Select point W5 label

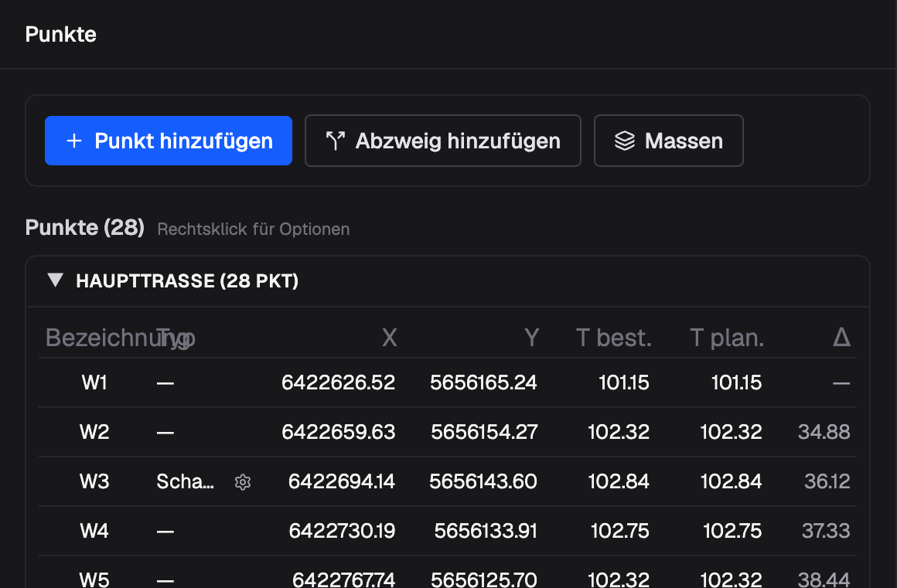click(94, 580)
